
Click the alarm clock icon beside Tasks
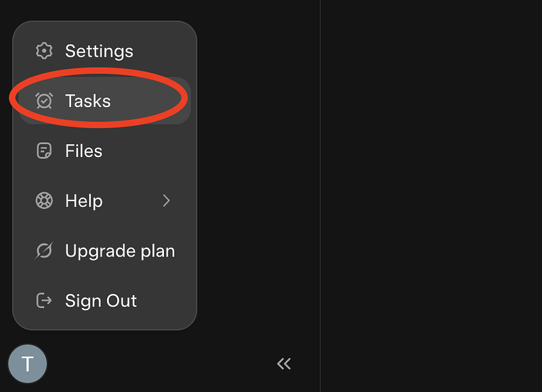44,100
